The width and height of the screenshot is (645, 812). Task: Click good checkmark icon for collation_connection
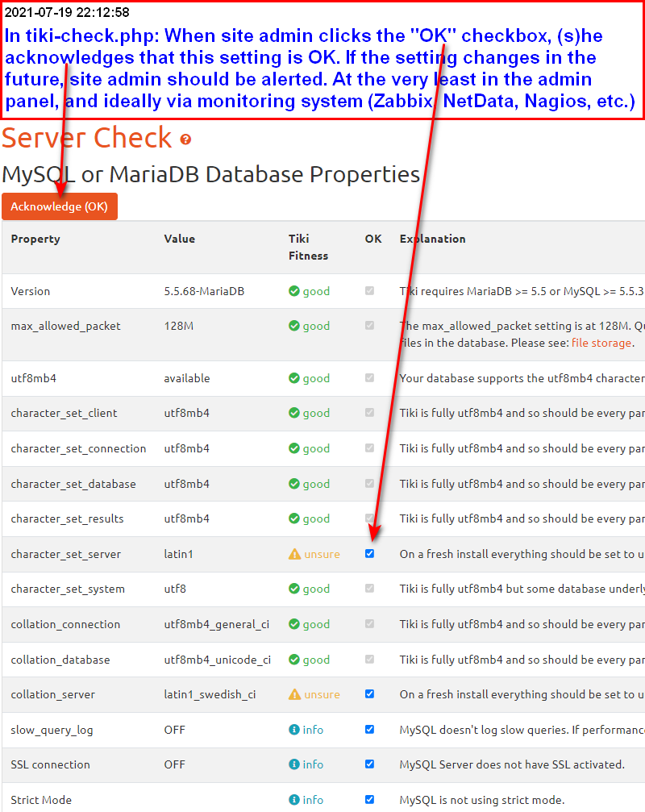point(294,624)
